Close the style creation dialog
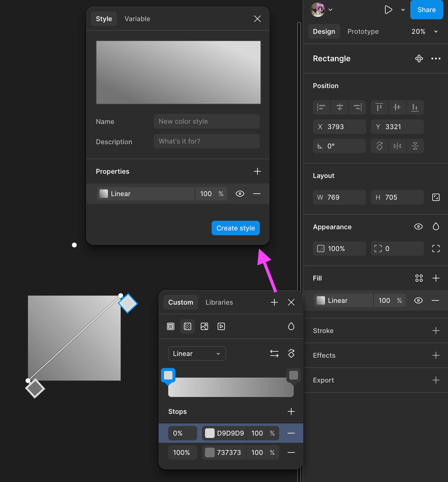The height and width of the screenshot is (482, 448). coord(257,19)
